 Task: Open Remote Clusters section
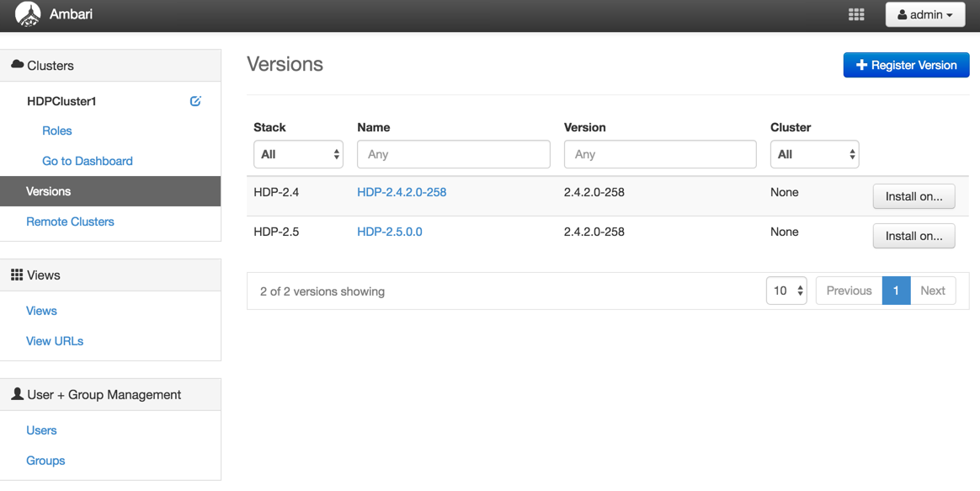click(70, 221)
